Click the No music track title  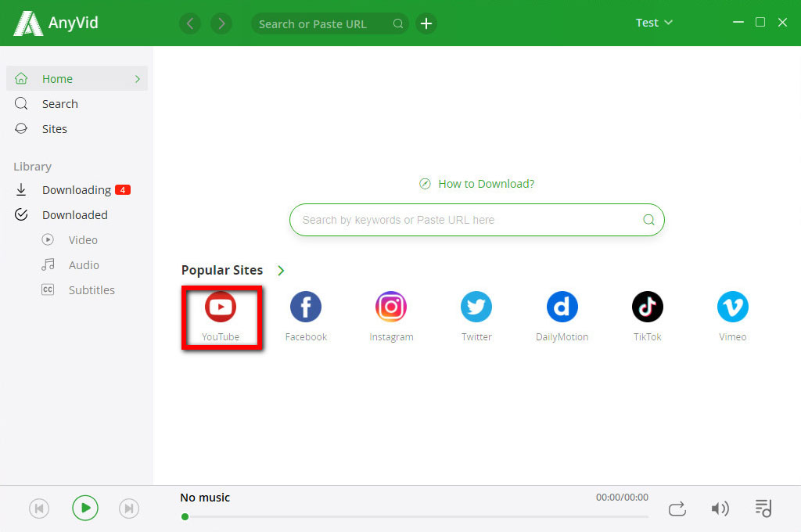coord(205,498)
